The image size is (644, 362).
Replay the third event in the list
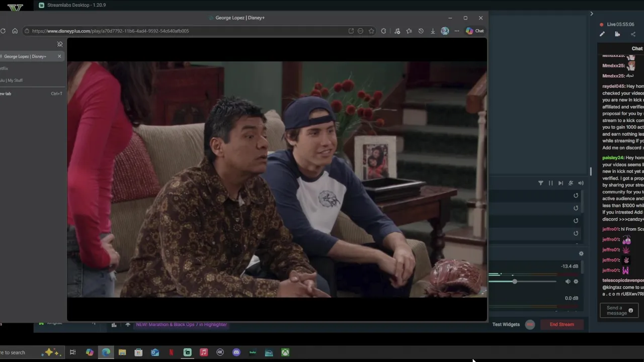tap(576, 221)
